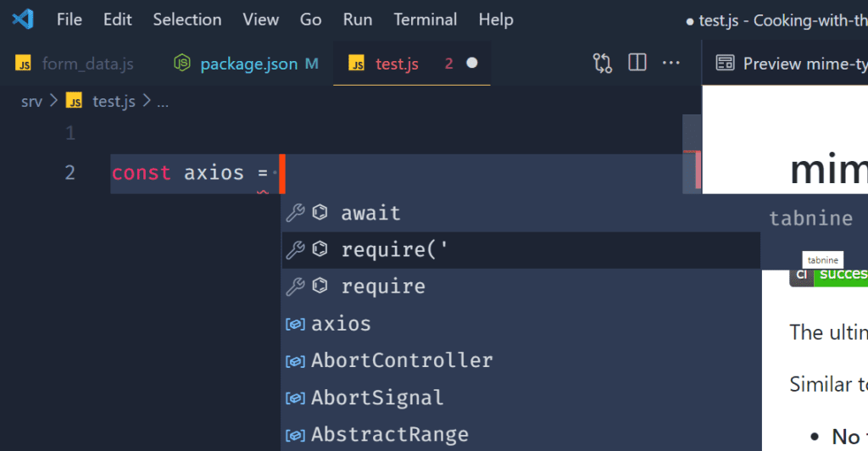
Task: Click the tabnine label in suggestion details
Action: coord(811,218)
